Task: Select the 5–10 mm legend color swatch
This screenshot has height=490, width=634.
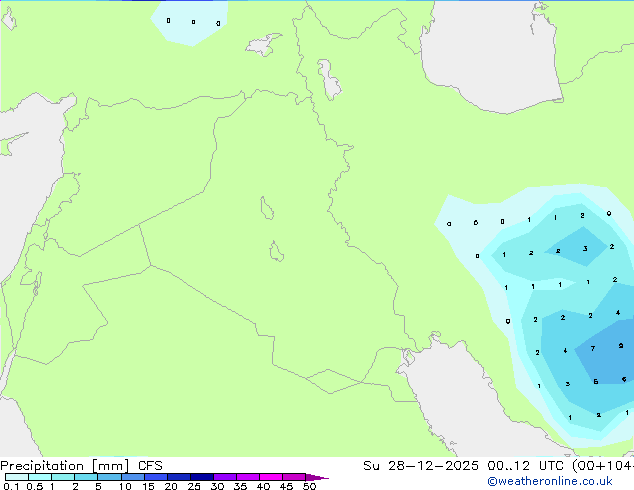Action: 109,477
